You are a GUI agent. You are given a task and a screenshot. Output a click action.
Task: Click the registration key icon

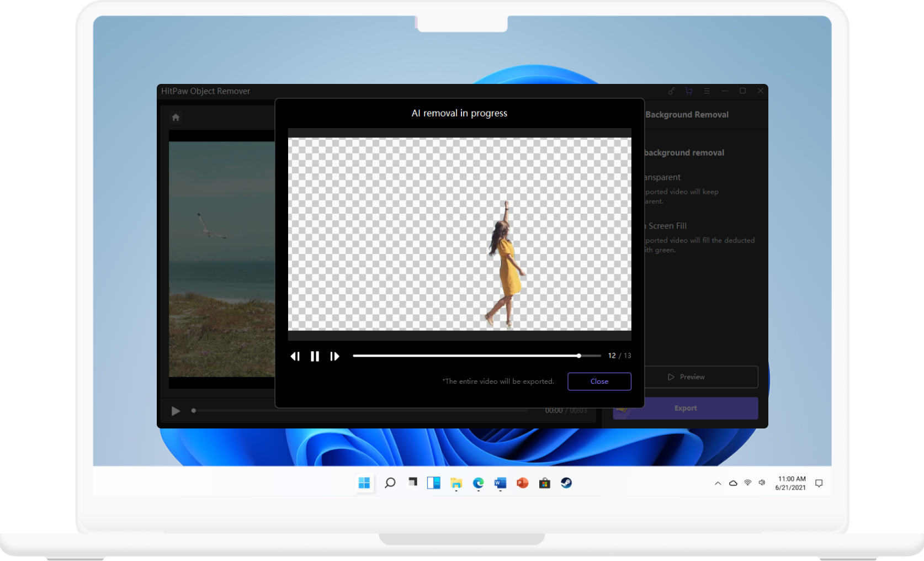tap(671, 91)
